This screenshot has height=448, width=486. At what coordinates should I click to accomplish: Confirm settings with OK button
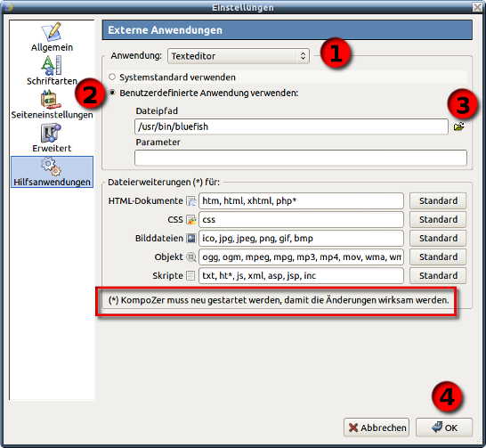444,428
